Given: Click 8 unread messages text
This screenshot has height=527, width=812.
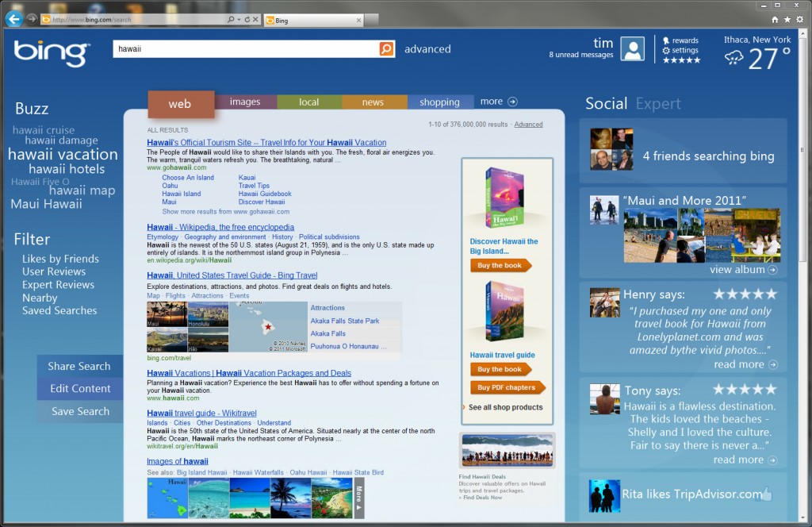Looking at the screenshot, I should 581,55.
